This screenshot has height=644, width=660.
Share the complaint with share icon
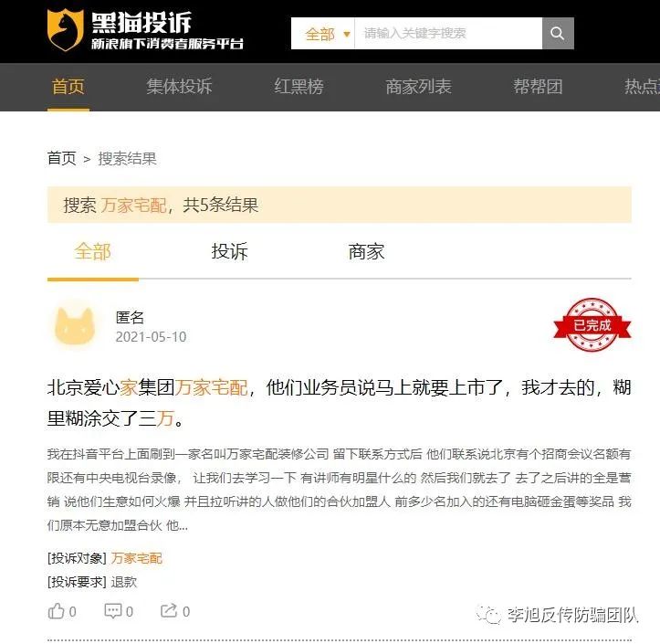click(x=169, y=611)
